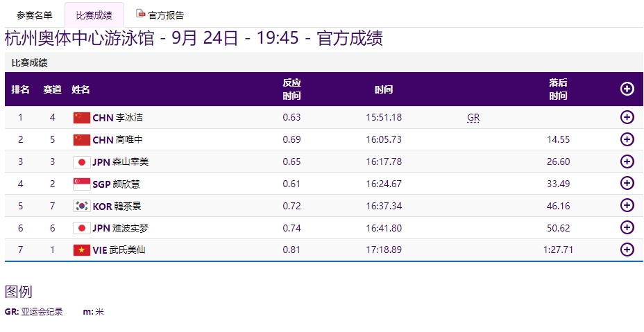The height and width of the screenshot is (332, 644).
Task: Open athlete 李冰洁's profile link
Action: [130, 118]
